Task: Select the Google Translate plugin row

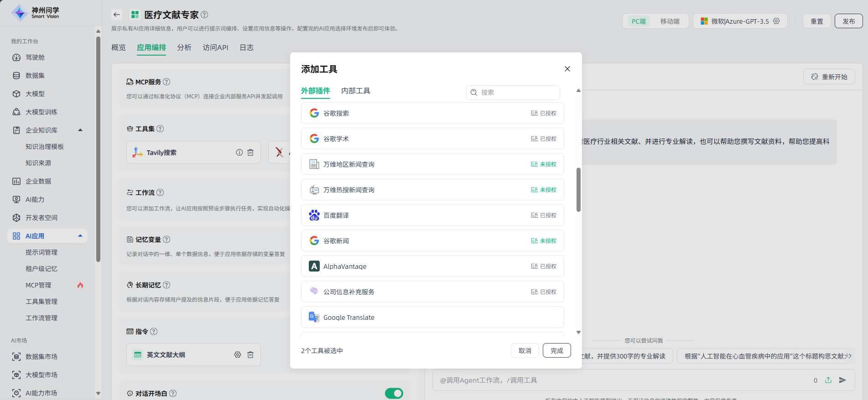Action: click(432, 317)
